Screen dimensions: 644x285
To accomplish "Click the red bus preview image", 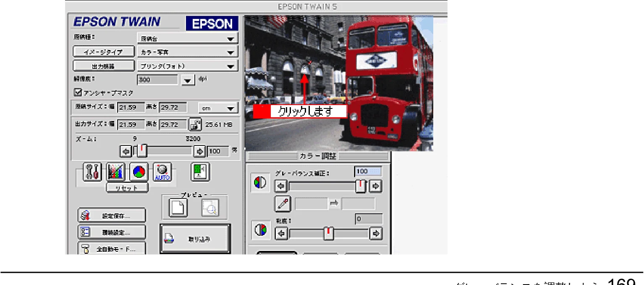I will tap(339, 83).
